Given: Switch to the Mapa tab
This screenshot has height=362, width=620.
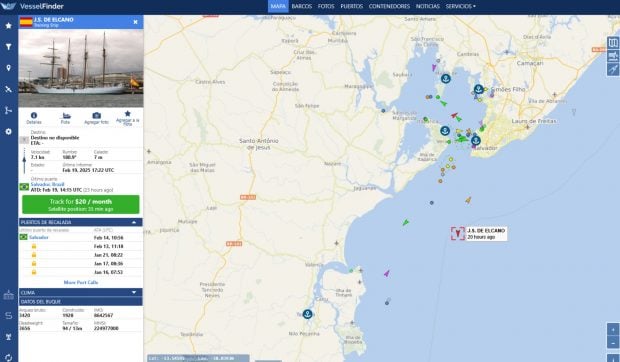Looking at the screenshot, I should [x=278, y=6].
